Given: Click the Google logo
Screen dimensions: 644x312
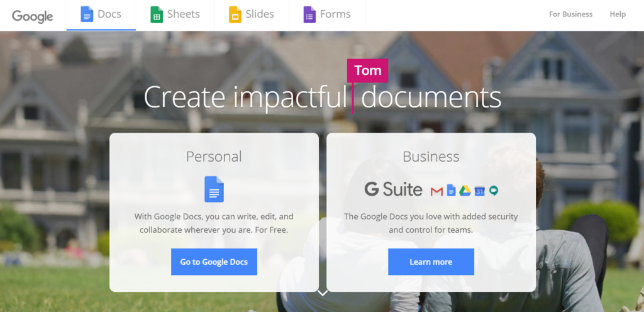Looking at the screenshot, I should (33, 15).
